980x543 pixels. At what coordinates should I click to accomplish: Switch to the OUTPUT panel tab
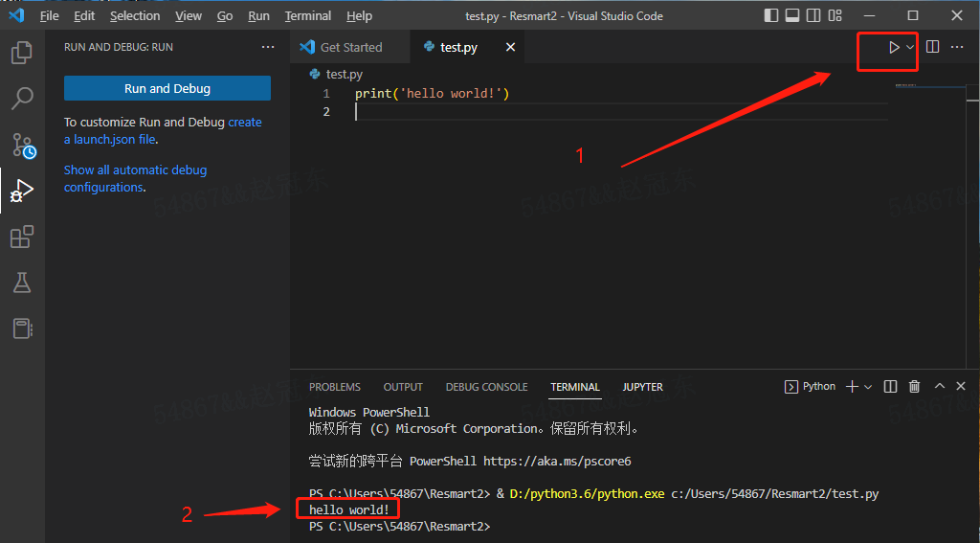tap(403, 387)
